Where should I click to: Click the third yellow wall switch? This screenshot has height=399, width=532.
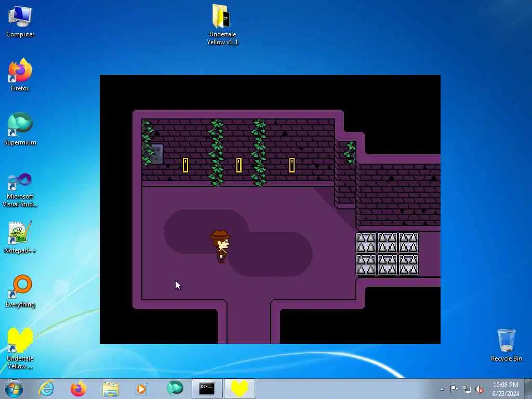[292, 165]
